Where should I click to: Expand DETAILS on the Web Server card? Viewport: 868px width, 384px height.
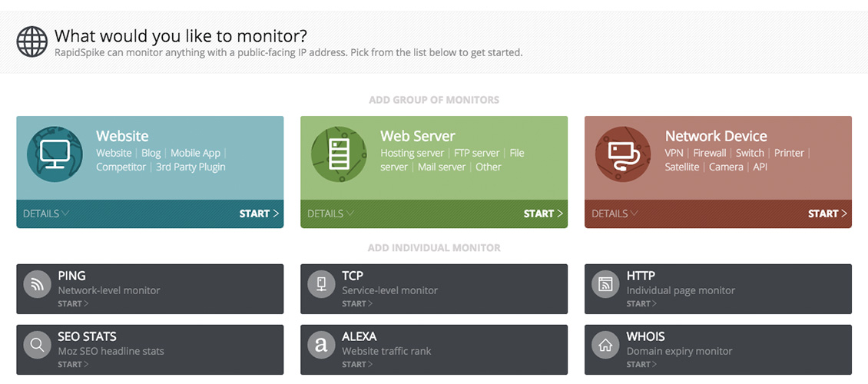point(330,214)
